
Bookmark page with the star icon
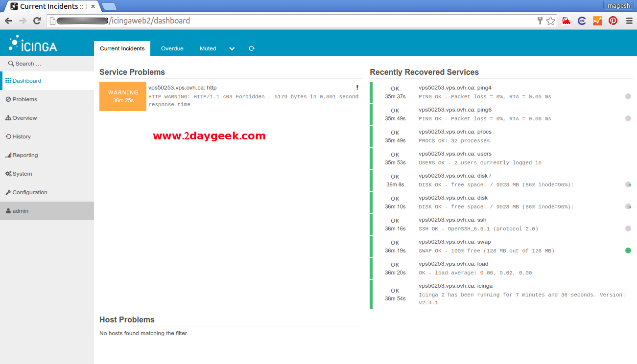551,21
